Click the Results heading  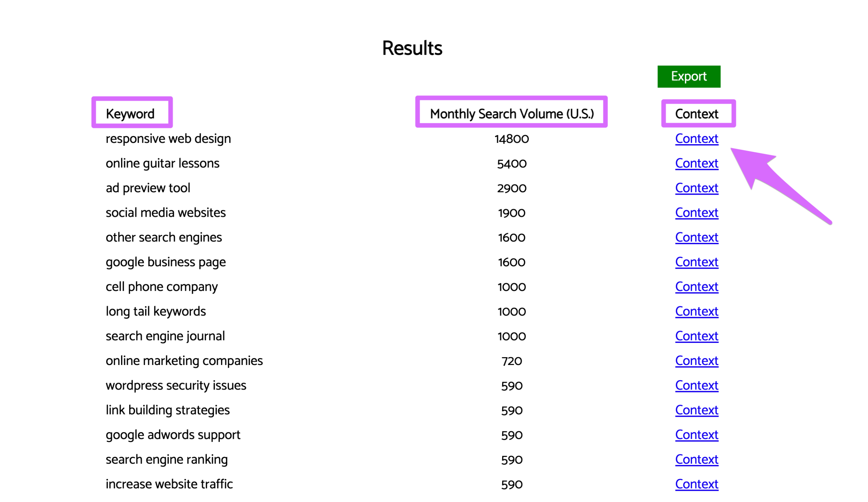click(x=412, y=48)
